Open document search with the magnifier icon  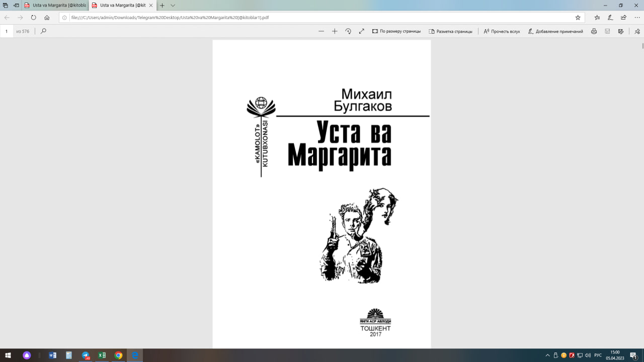(x=43, y=31)
